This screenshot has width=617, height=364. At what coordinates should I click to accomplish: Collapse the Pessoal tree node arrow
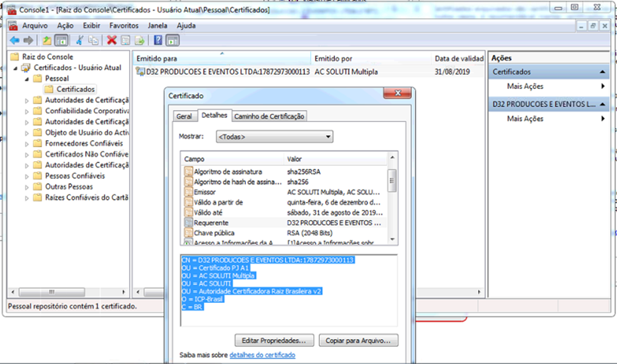point(26,79)
